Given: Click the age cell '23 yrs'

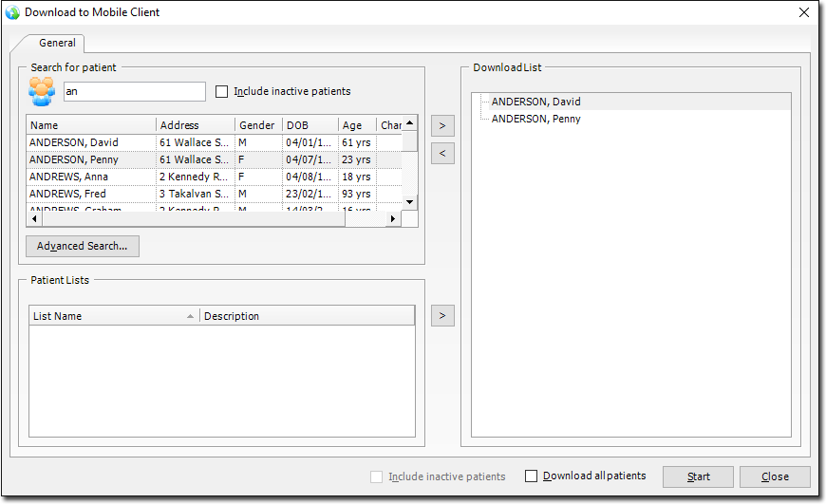Looking at the screenshot, I should click(x=356, y=159).
